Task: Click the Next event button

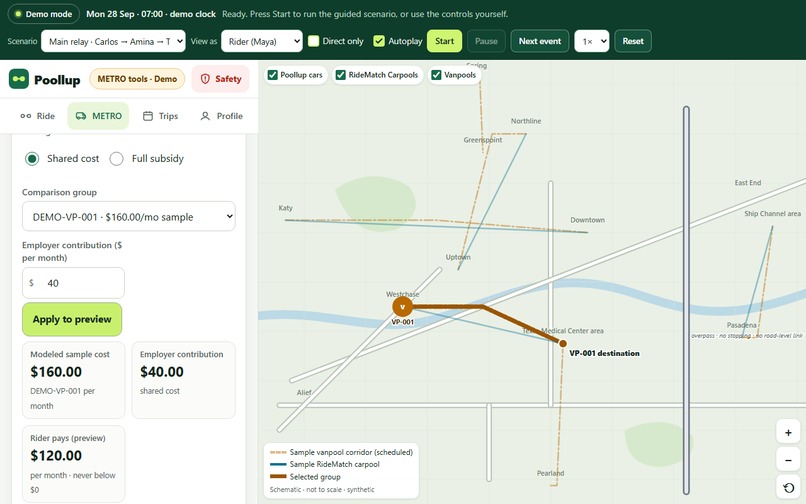Action: (540, 41)
